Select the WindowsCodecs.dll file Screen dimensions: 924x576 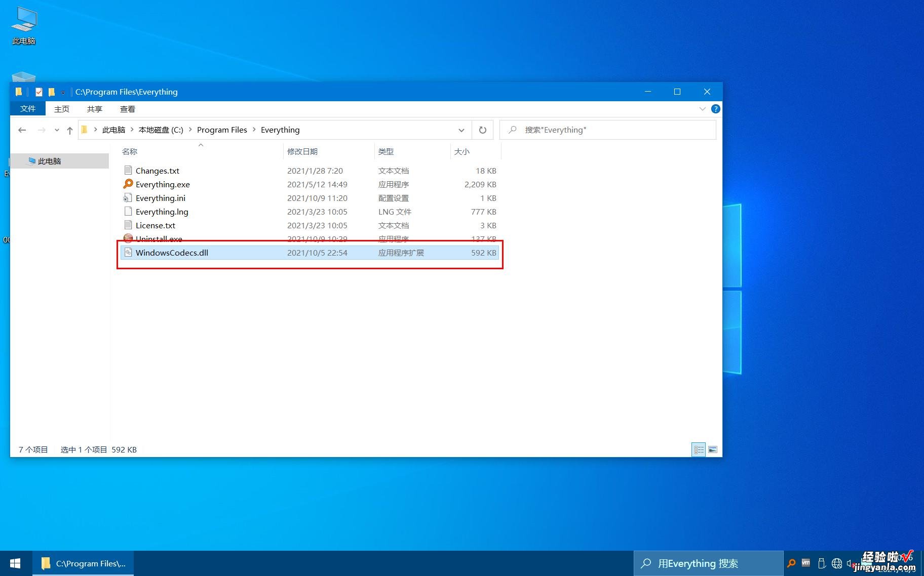310,253
